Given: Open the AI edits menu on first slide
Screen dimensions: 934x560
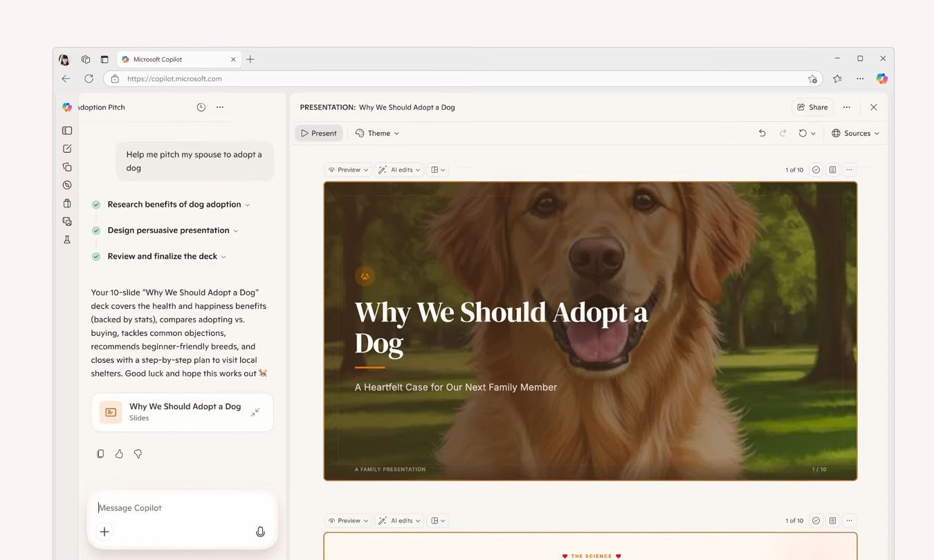Looking at the screenshot, I should [x=399, y=170].
